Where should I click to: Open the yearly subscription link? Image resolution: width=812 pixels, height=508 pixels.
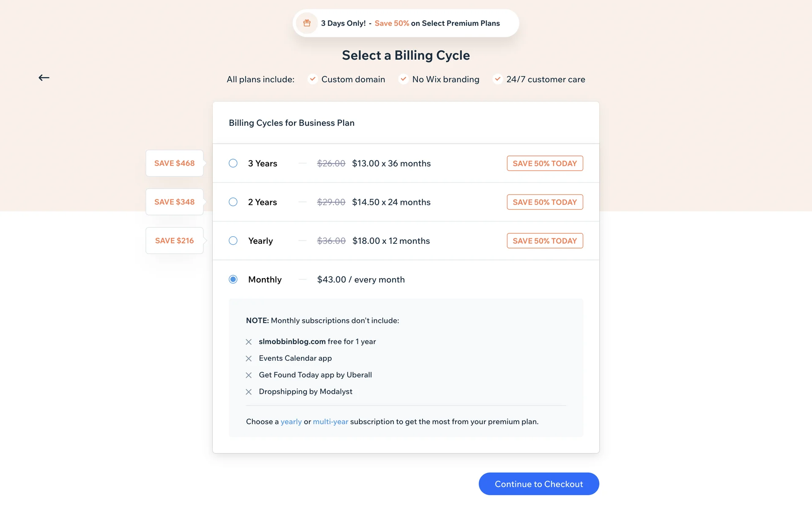[291, 422]
